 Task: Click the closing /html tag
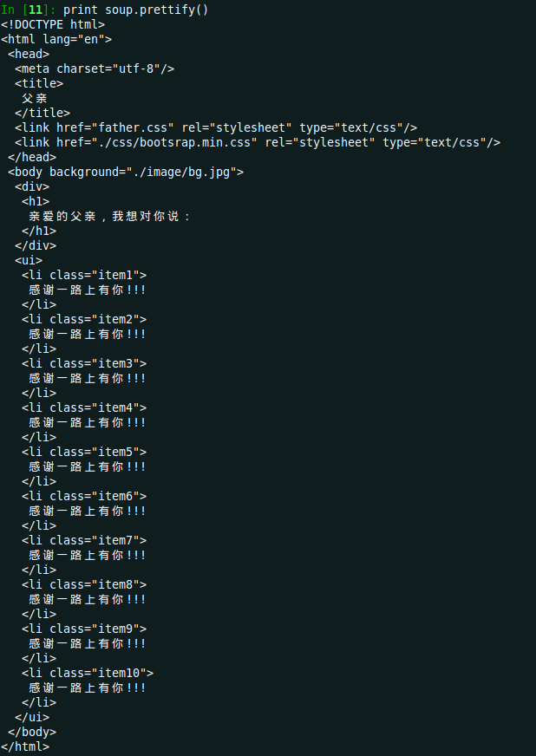click(x=25, y=746)
